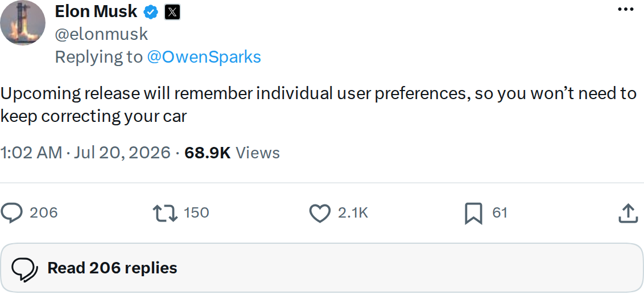Click the Elon Musk display name
Image resolution: width=644 pixels, height=303 pixels.
(x=96, y=12)
